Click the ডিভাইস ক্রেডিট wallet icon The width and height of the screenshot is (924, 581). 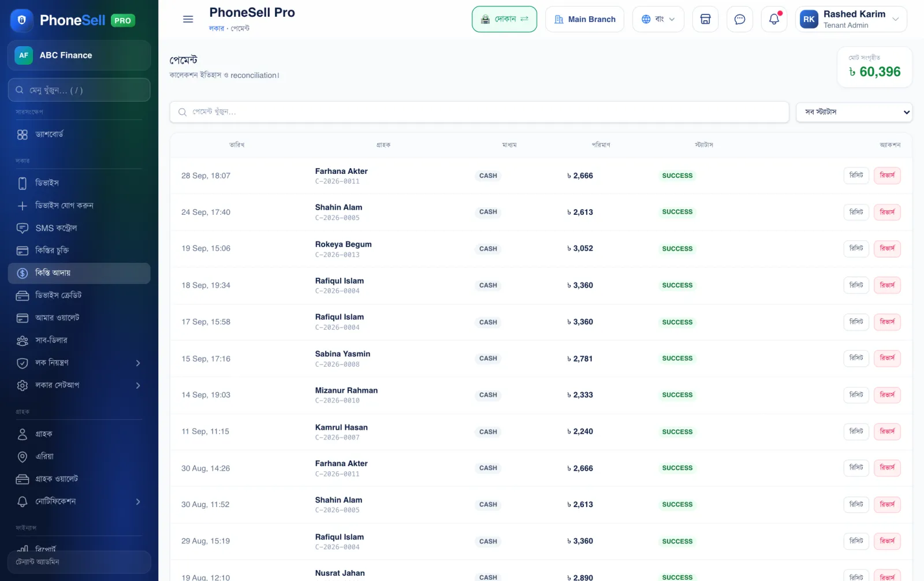coord(22,296)
